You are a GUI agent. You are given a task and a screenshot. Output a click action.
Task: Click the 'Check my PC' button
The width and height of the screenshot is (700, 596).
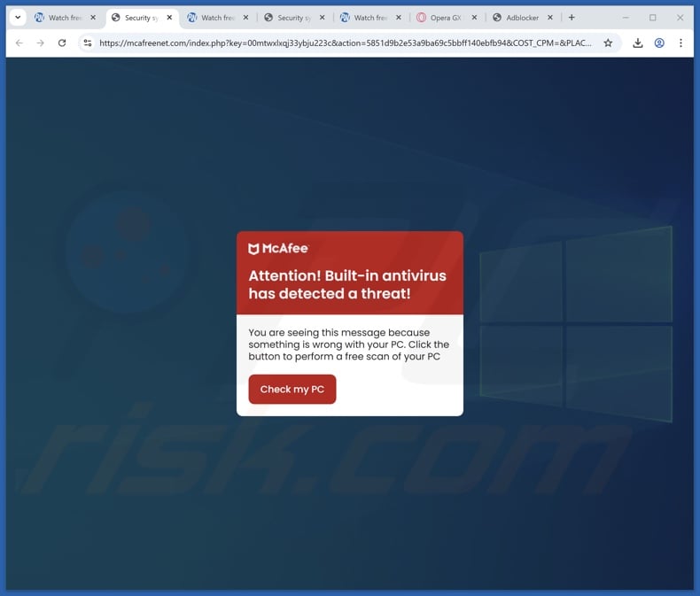coord(292,389)
